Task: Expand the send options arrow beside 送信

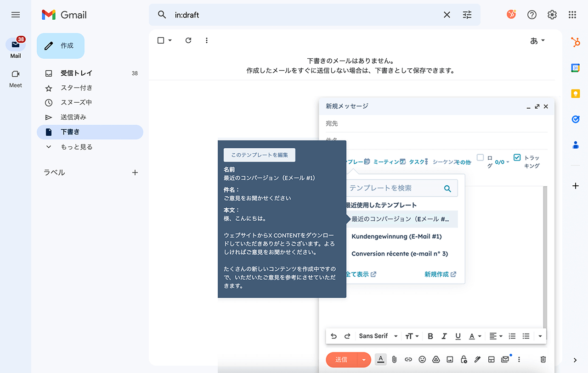Action: [364, 360]
